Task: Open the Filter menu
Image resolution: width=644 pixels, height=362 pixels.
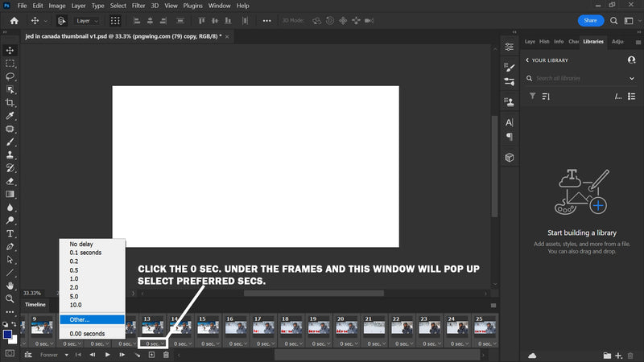Action: click(x=138, y=6)
